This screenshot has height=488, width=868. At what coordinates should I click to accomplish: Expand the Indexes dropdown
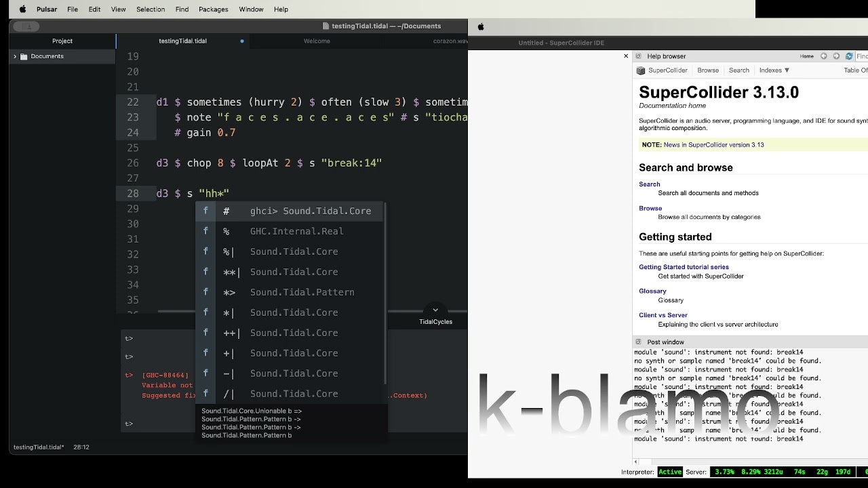coord(774,70)
